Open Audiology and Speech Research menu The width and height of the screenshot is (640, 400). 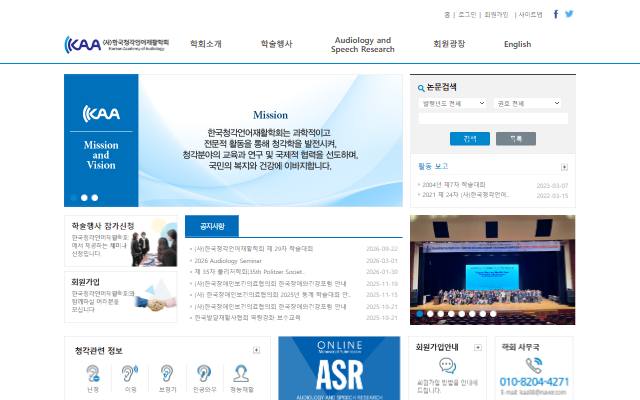pos(363,44)
